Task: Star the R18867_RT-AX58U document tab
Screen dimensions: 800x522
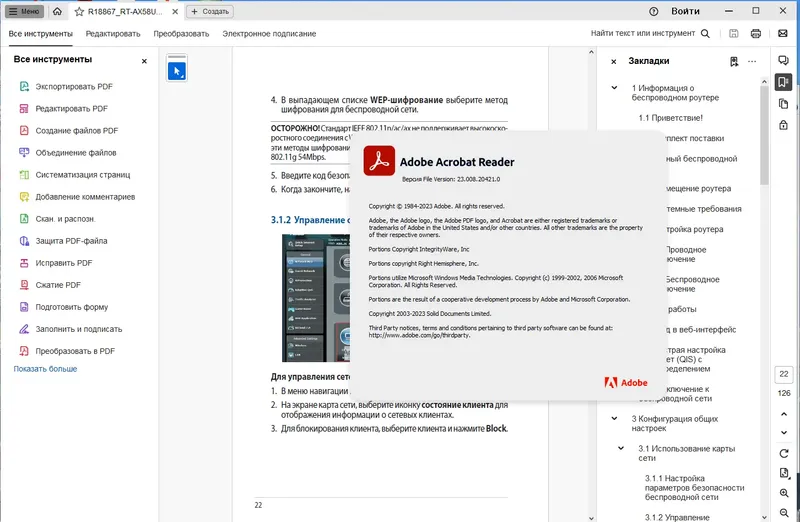Action: (79, 11)
